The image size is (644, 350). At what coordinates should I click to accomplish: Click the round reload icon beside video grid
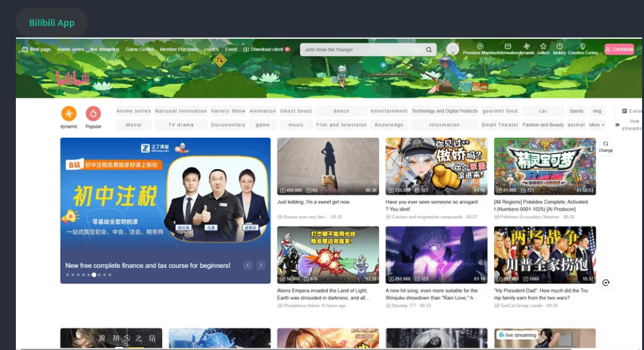click(606, 283)
